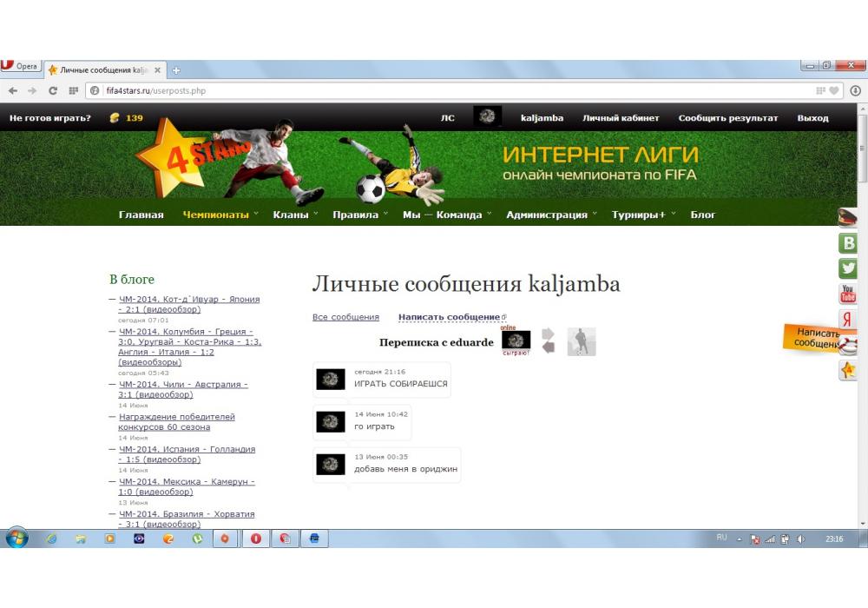Image resolution: width=868 pixels, height=608 pixels.
Task: Toggle the 'Не готов играть?' status
Action: pyautogui.click(x=50, y=118)
